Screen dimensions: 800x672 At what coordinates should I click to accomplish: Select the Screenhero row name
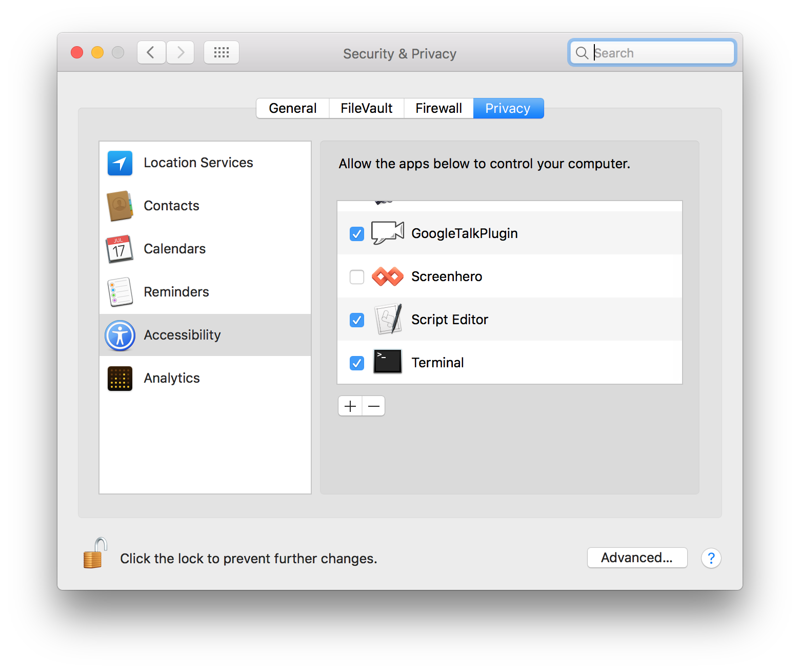[x=447, y=276]
